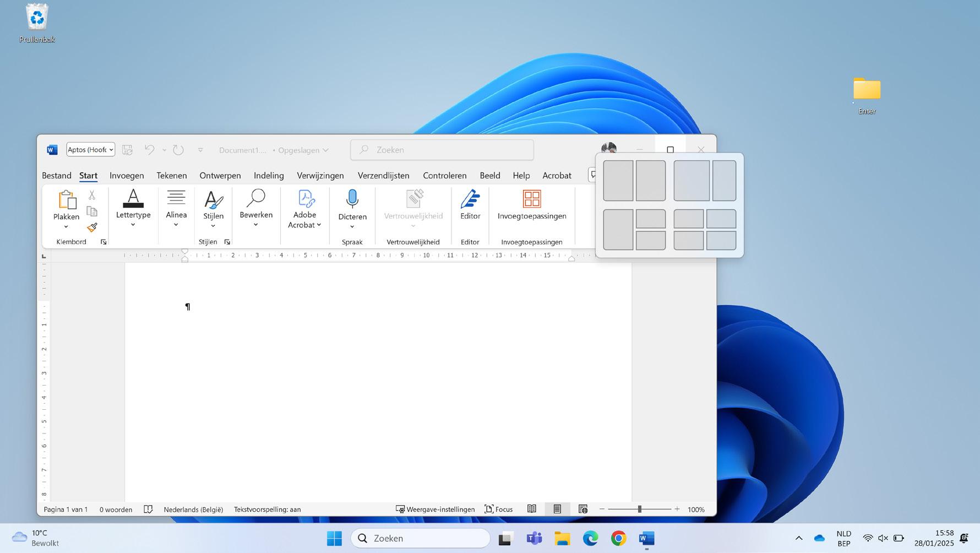This screenshot has height=553, width=980.
Task: Activate the Opmaak kopiëren paintbrush
Action: click(x=92, y=227)
